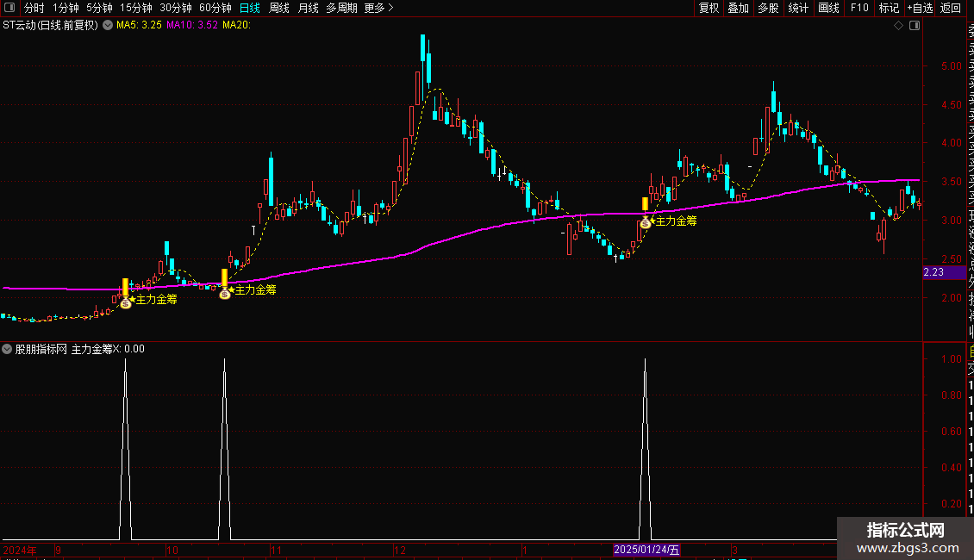Screen dimensions: 974x560
Task: Open the 画线 drawing tool
Action: tap(828, 8)
